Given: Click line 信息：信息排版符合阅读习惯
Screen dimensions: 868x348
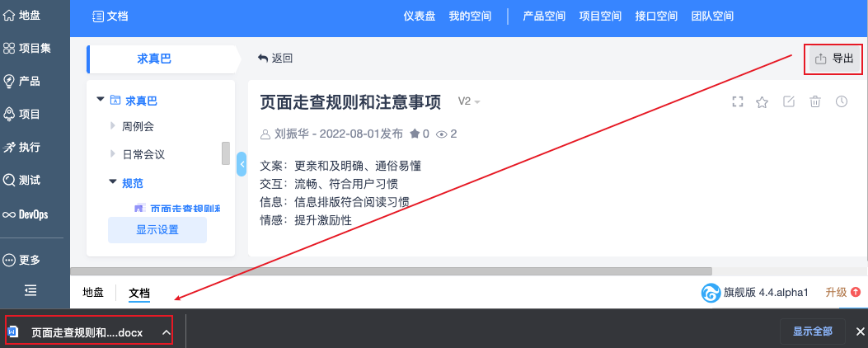Looking at the screenshot, I should point(335,202).
